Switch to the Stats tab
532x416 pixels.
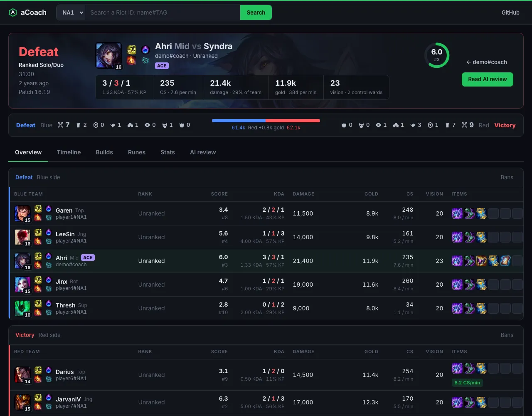click(167, 152)
